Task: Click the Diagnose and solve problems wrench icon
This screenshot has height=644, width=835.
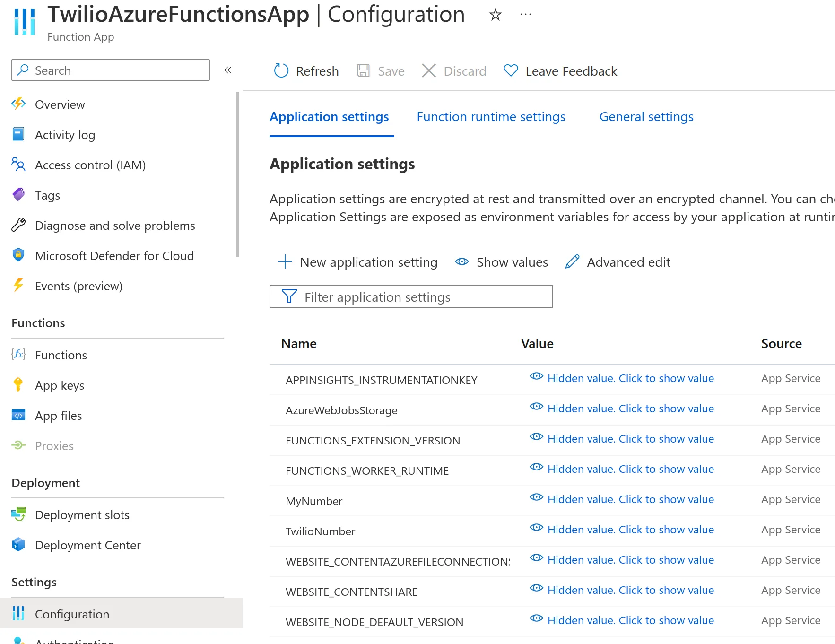Action: pos(18,225)
